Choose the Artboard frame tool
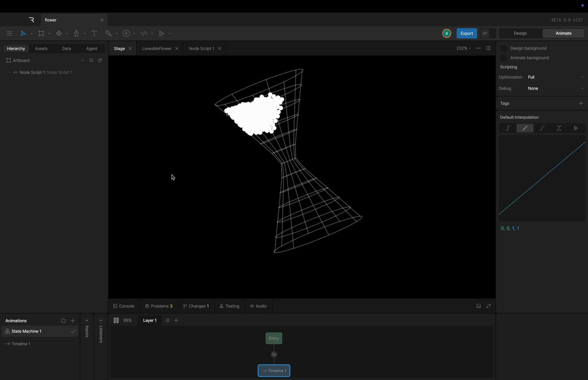This screenshot has width=588, height=380. pyautogui.click(x=41, y=33)
